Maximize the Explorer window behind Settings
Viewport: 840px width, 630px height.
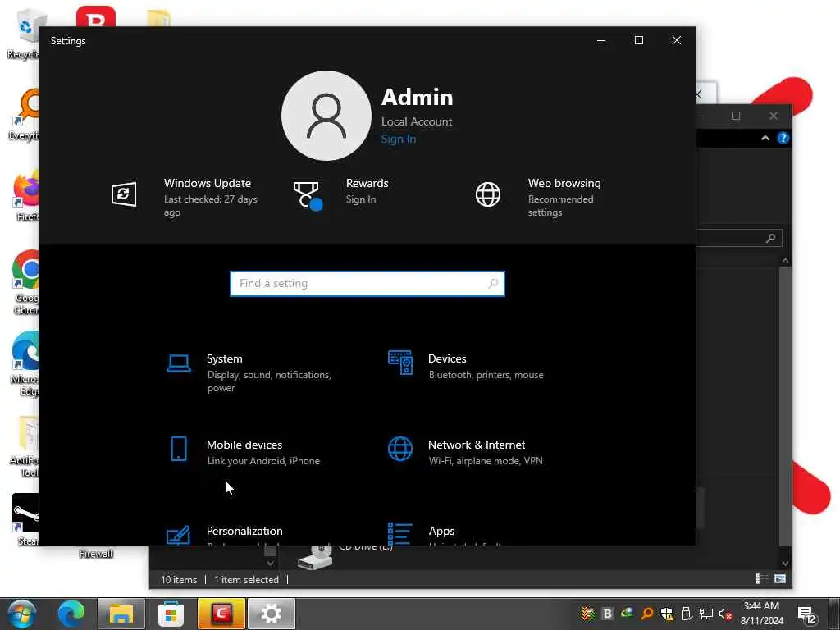tap(736, 116)
